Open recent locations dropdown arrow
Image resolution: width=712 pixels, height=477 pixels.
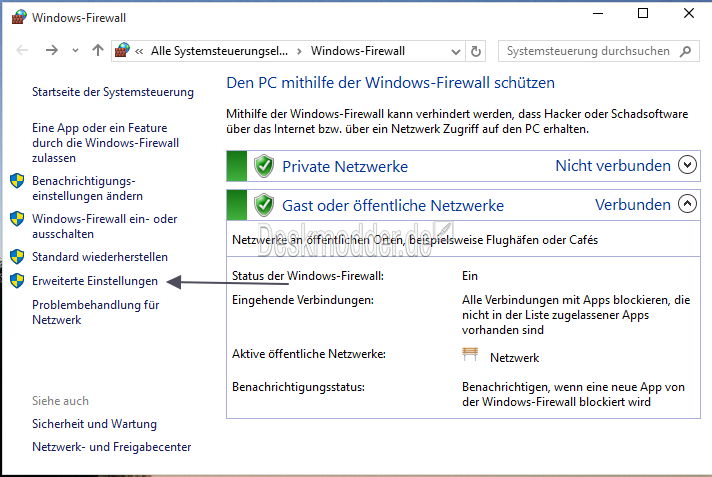pyautogui.click(x=75, y=51)
